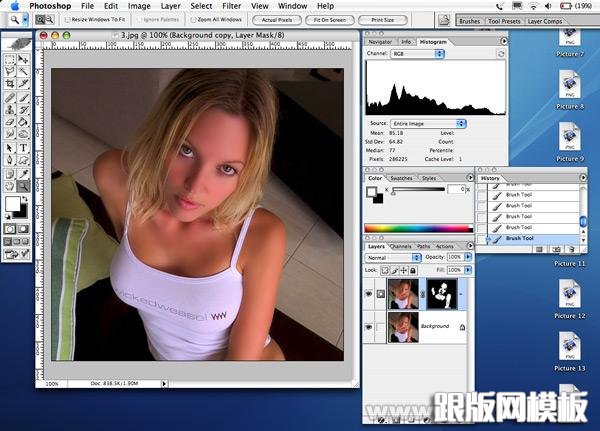Toggle lock all in Layers palette
The width and height of the screenshot is (600, 431).
tap(413, 271)
